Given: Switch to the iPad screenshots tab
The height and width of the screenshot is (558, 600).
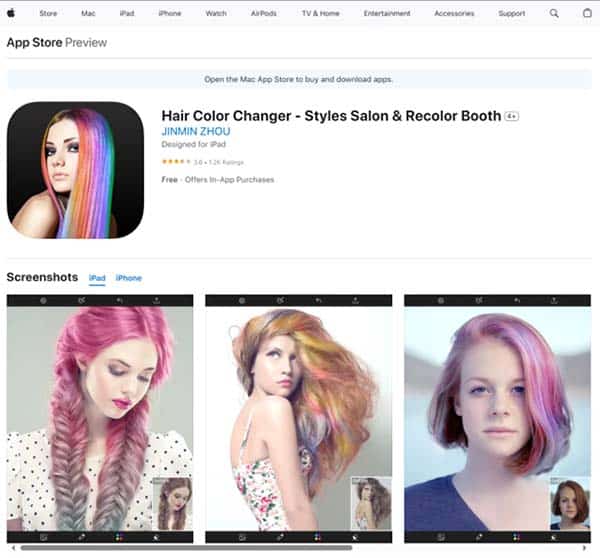Looking at the screenshot, I should (x=97, y=278).
